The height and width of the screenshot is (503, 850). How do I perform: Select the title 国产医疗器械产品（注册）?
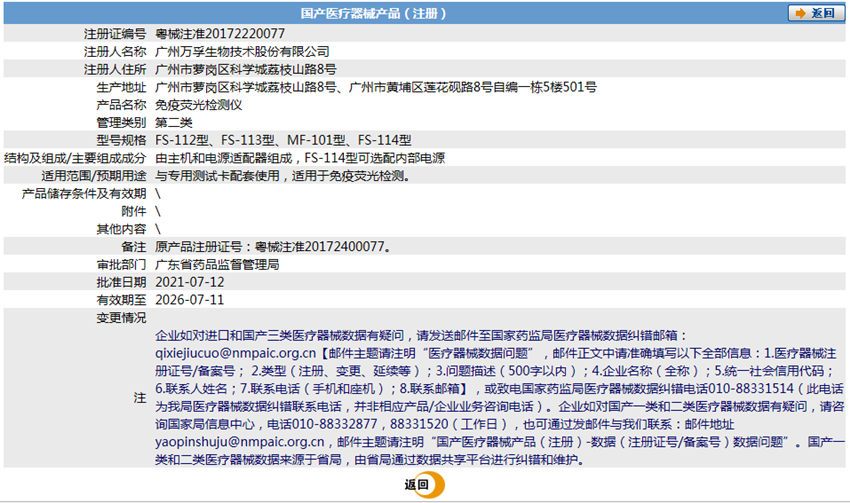374,13
